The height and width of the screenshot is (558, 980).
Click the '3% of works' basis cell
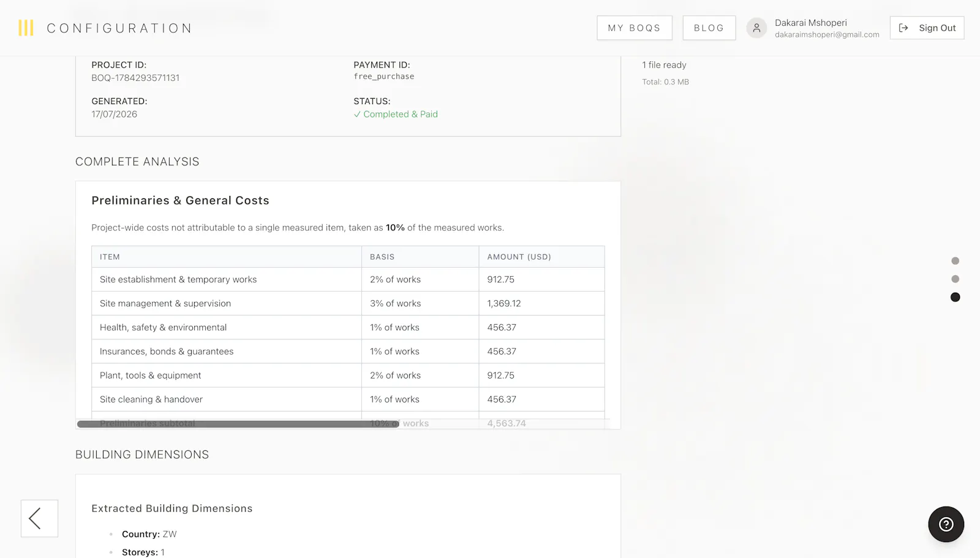point(420,303)
